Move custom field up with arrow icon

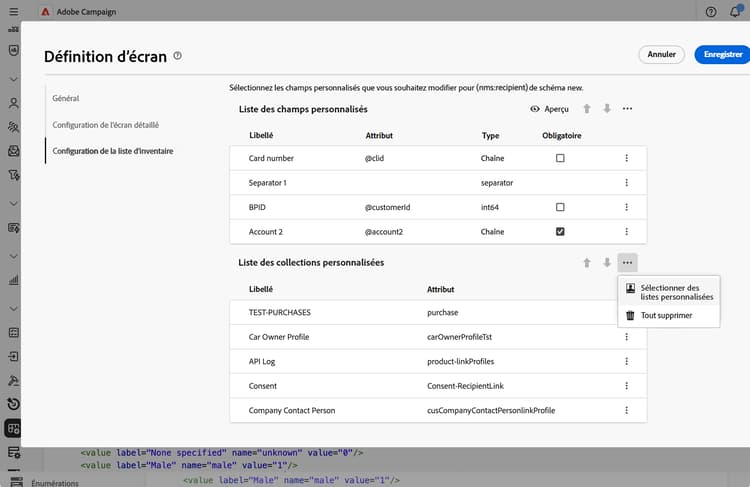587,109
